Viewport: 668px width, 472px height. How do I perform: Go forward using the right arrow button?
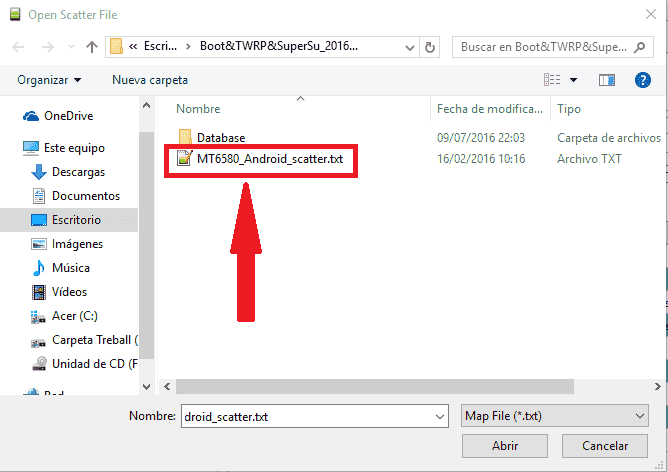coord(48,46)
